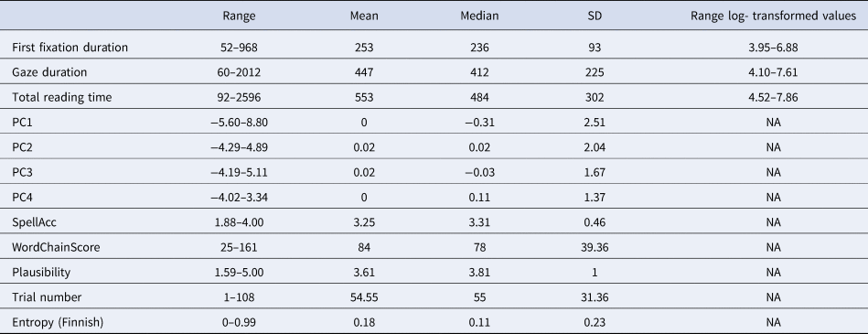868x334 pixels.
Task: Select the Gaze duration row label
Action: click(x=49, y=72)
